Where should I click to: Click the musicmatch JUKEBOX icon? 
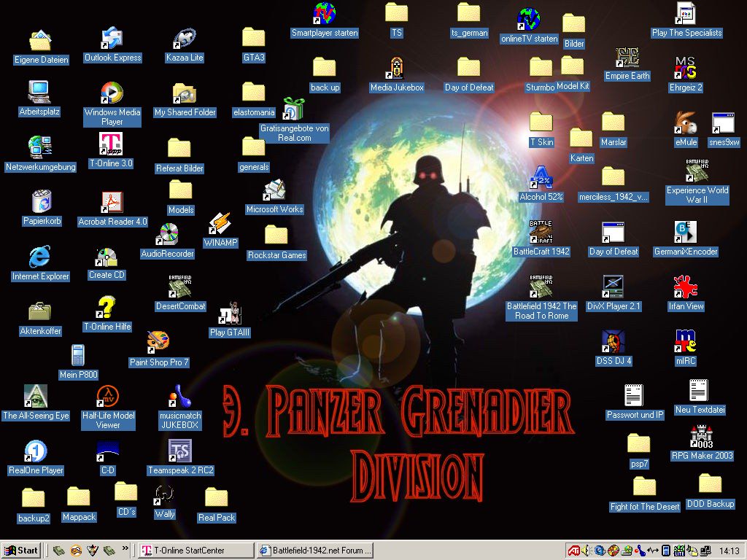point(180,396)
